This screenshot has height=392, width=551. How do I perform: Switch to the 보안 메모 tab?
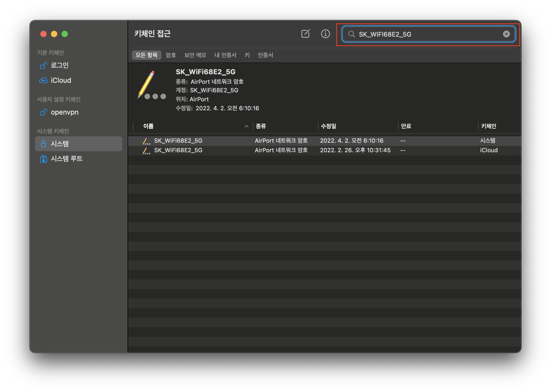tap(195, 55)
